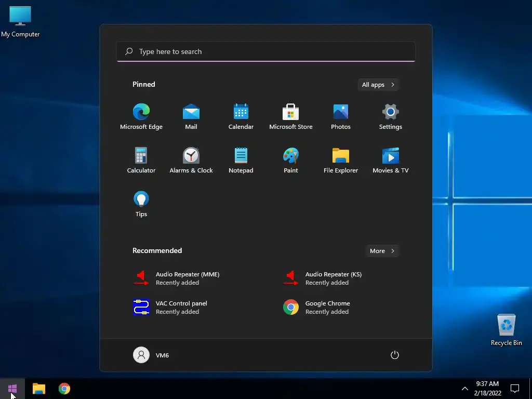
Task: Open the Tips app
Action: (x=141, y=204)
